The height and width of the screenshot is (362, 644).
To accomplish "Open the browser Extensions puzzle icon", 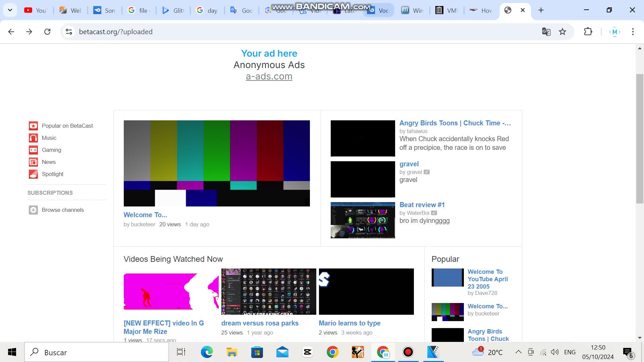I will pos(588,32).
